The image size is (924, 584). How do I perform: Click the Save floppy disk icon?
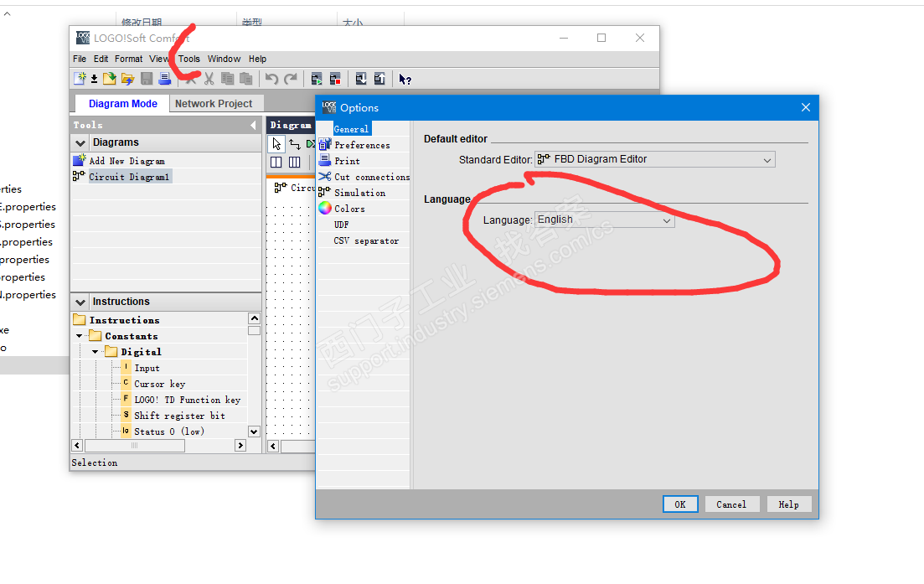pyautogui.click(x=147, y=79)
